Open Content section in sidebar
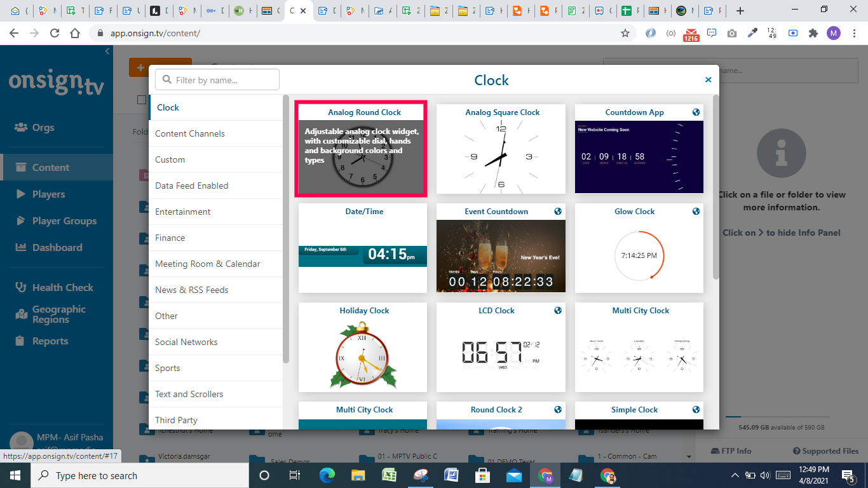This screenshot has height=488, width=868. click(57, 168)
